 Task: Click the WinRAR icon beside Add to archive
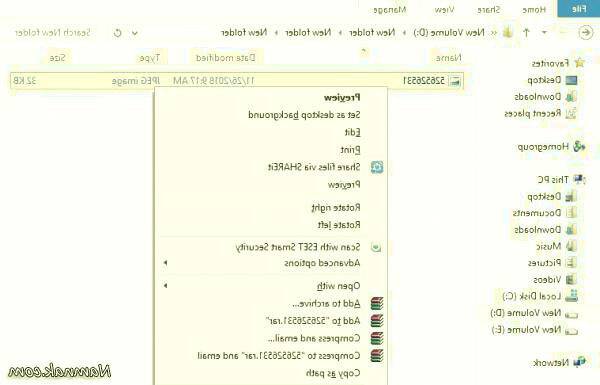point(377,303)
